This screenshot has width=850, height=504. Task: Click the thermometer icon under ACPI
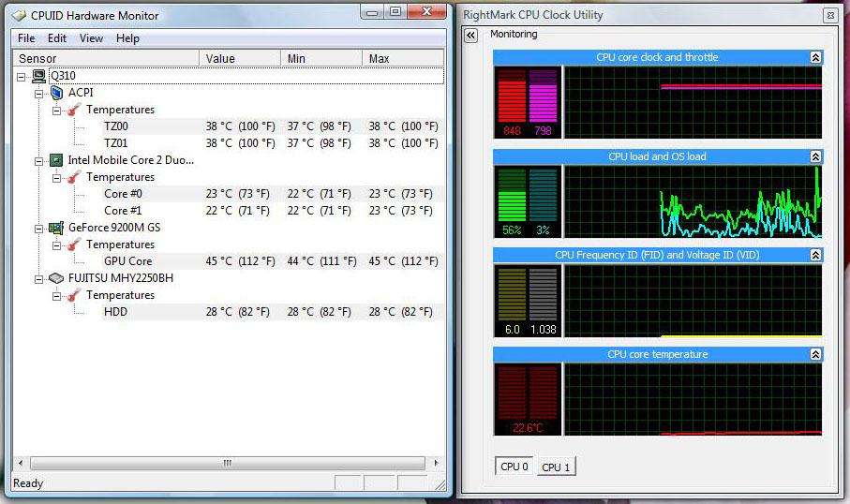74,110
